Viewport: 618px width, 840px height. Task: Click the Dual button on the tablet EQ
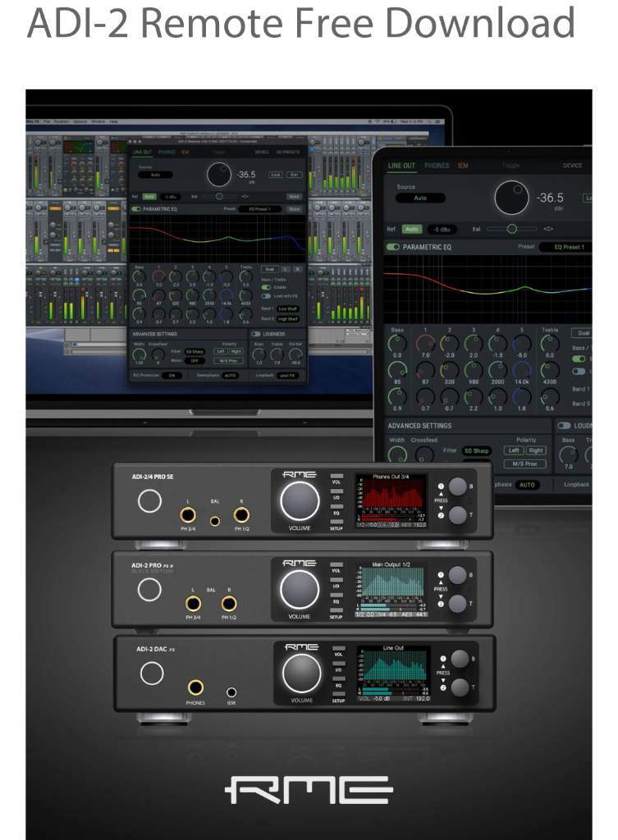coord(583,333)
